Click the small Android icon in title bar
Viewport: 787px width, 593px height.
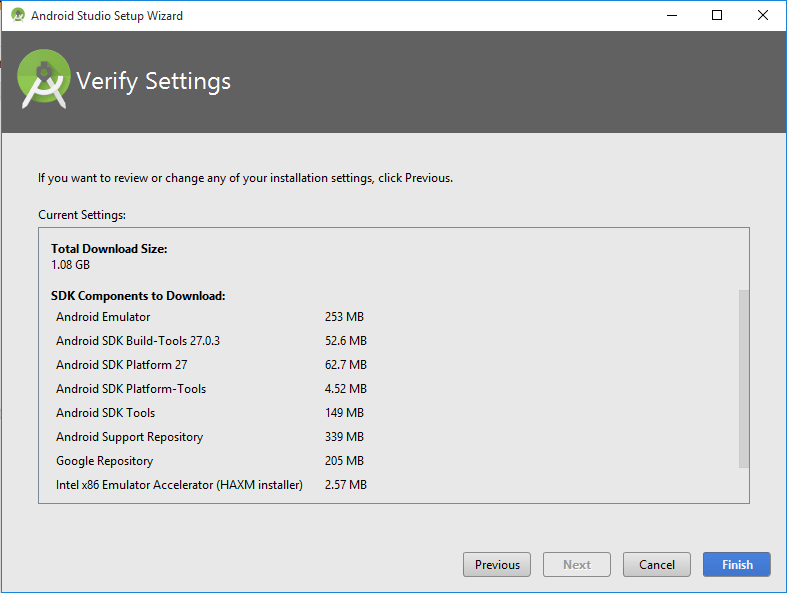tap(18, 16)
